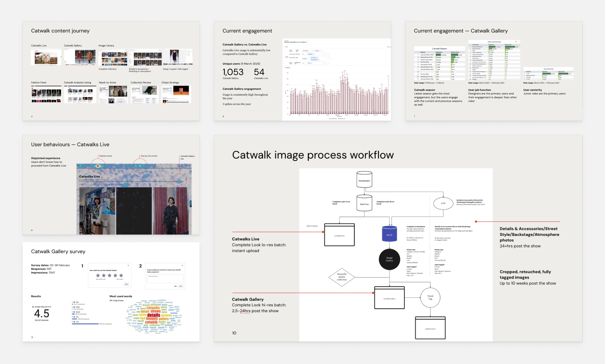Viewport: 605px width, 364px height.
Task: Select '3 spikes across the year' text
Action: [237, 104]
